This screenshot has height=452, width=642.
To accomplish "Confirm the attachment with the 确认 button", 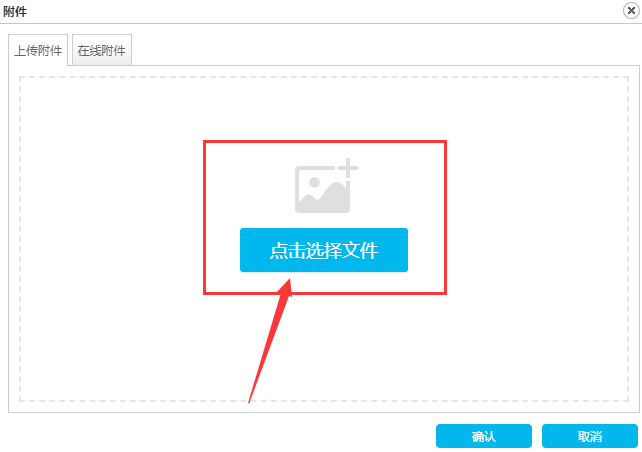I will coord(484,436).
